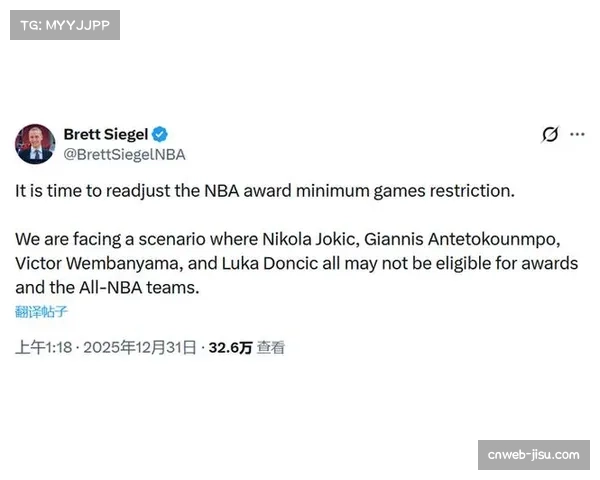This screenshot has width=600, height=480.
Task: Open the three-dot more options menu
Action: [x=577, y=134]
